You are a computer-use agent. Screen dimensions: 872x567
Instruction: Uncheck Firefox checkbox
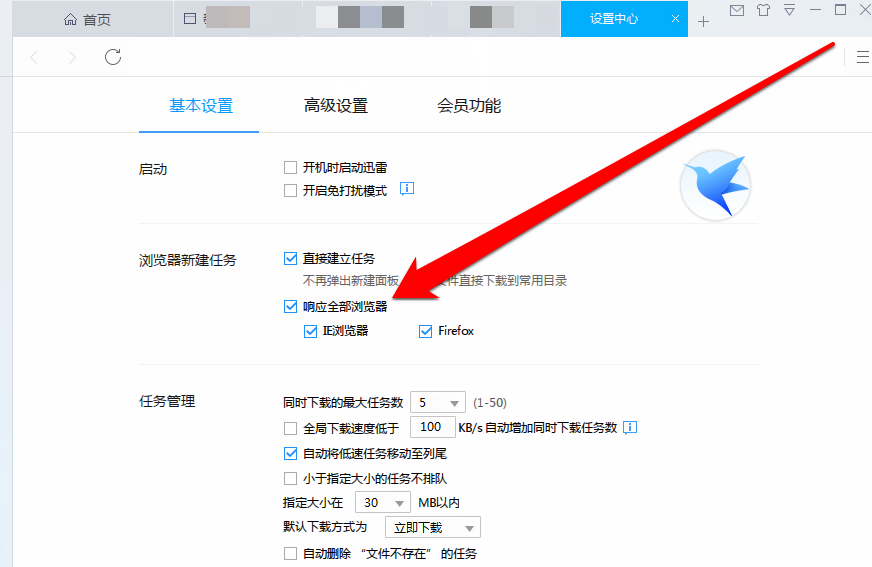[425, 331]
